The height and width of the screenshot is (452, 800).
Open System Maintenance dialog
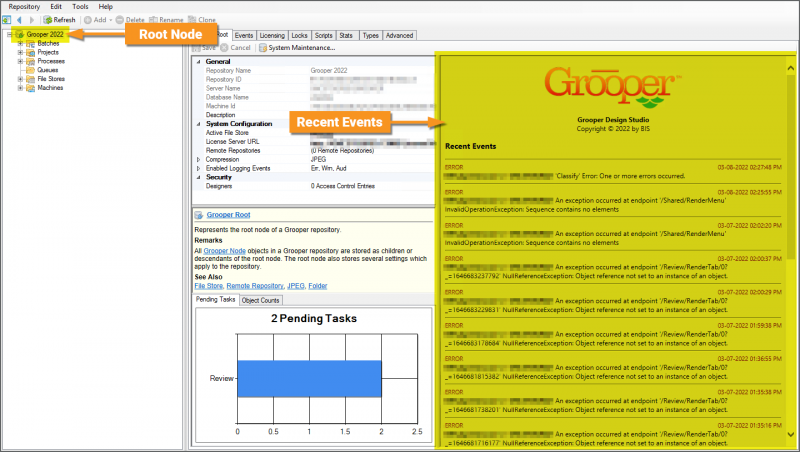[x=297, y=47]
